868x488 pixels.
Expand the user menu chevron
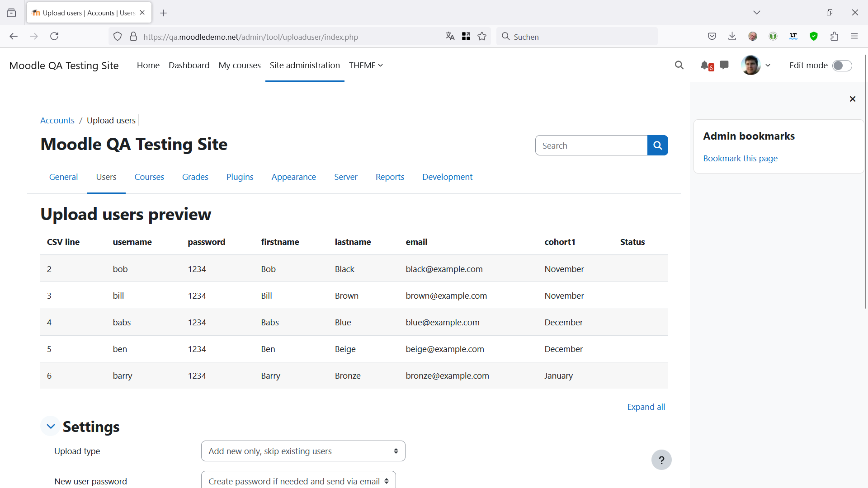pos(768,65)
